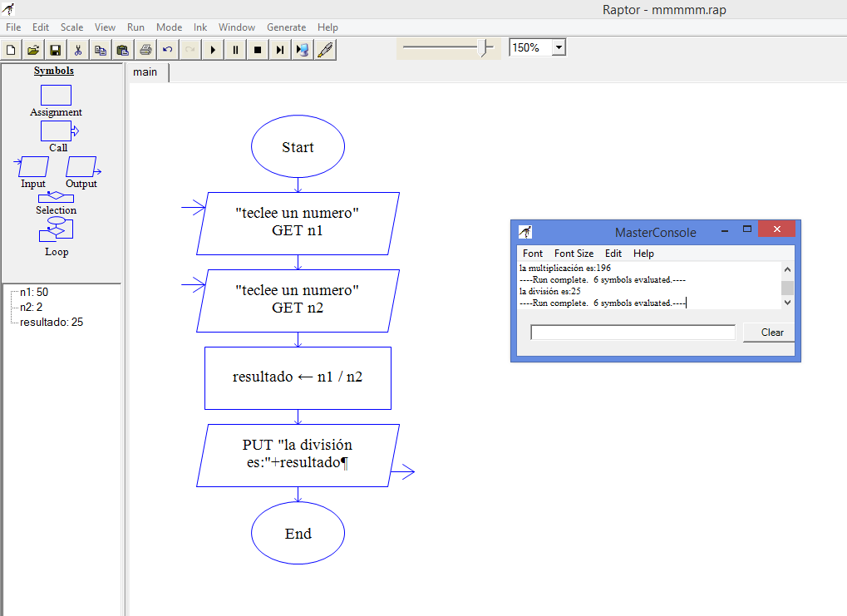Viewport: 847px width, 616px height.
Task: Activate the Ink pen tool
Action: 324,49
